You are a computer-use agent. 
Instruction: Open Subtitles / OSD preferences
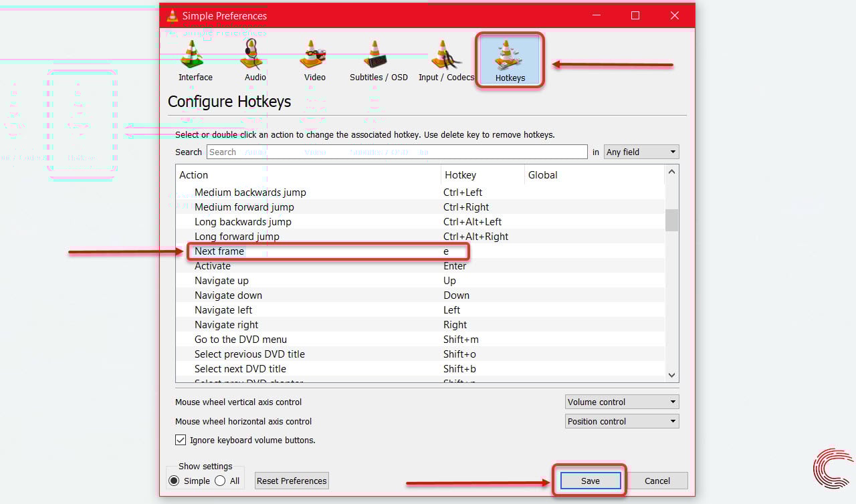tap(379, 61)
